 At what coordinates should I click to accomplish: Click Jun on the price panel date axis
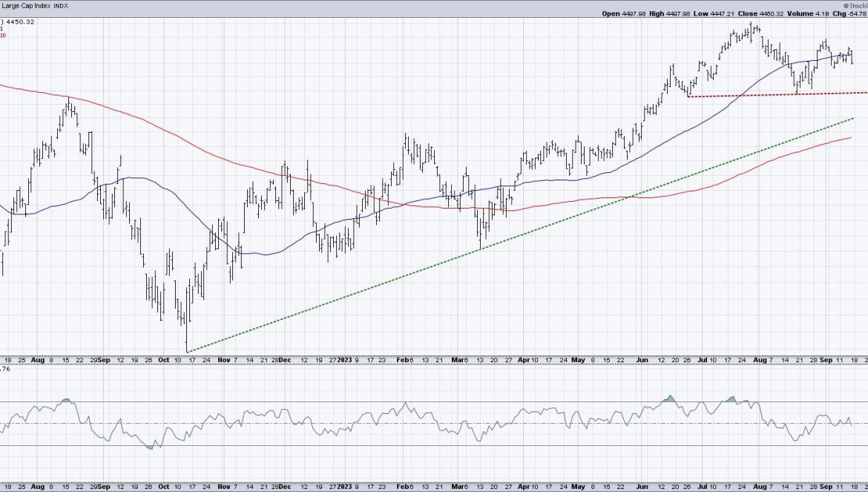(642, 360)
